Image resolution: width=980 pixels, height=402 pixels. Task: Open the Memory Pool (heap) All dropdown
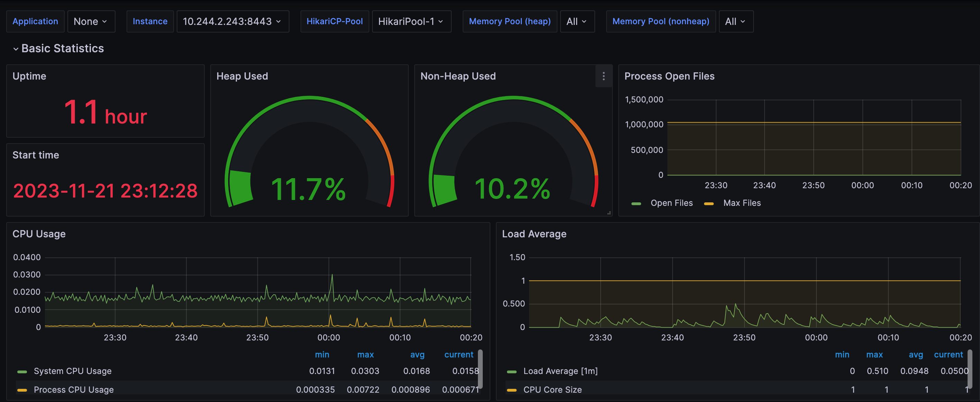pos(577,22)
